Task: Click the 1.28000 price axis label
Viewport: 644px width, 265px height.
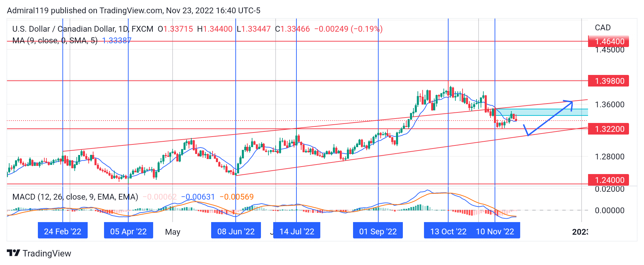Action: (x=610, y=157)
